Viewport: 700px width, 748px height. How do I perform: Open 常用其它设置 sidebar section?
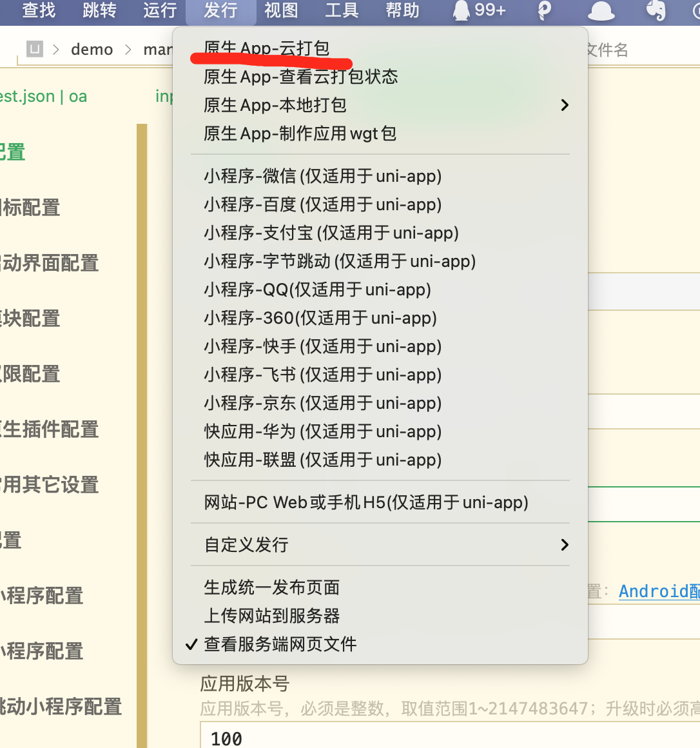pyautogui.click(x=49, y=484)
